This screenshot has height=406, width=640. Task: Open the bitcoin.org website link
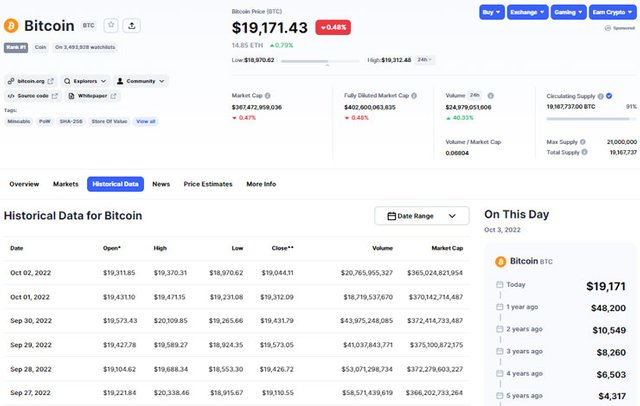tap(31, 81)
